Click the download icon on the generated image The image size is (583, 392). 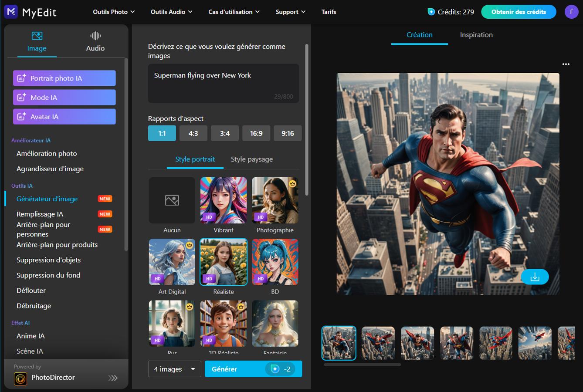click(x=535, y=277)
